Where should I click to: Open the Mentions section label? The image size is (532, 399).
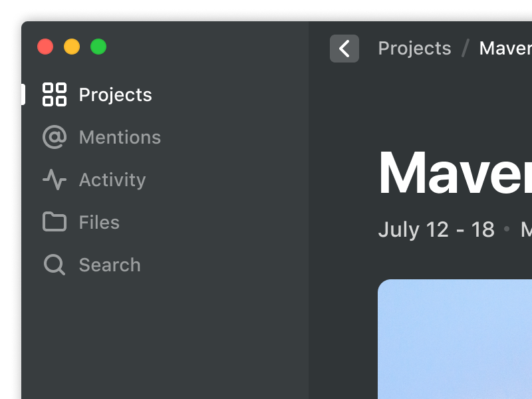point(120,137)
